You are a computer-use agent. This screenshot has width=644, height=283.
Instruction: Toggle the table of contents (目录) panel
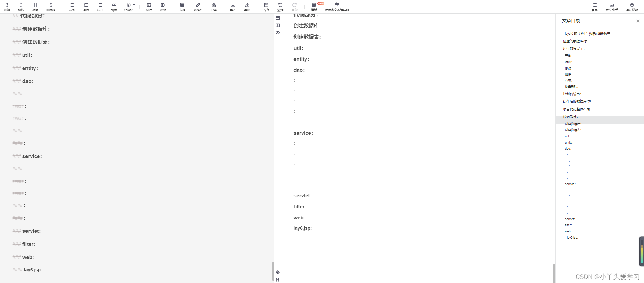click(x=595, y=7)
